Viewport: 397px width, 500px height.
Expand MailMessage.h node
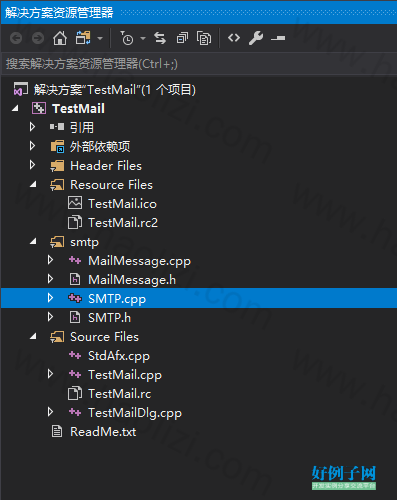[x=50, y=279]
